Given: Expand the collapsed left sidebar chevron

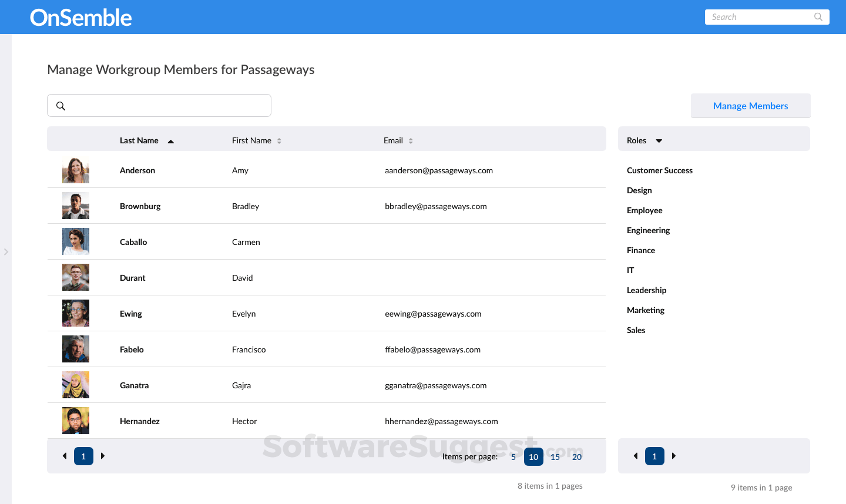Looking at the screenshot, I should pyautogui.click(x=6, y=251).
